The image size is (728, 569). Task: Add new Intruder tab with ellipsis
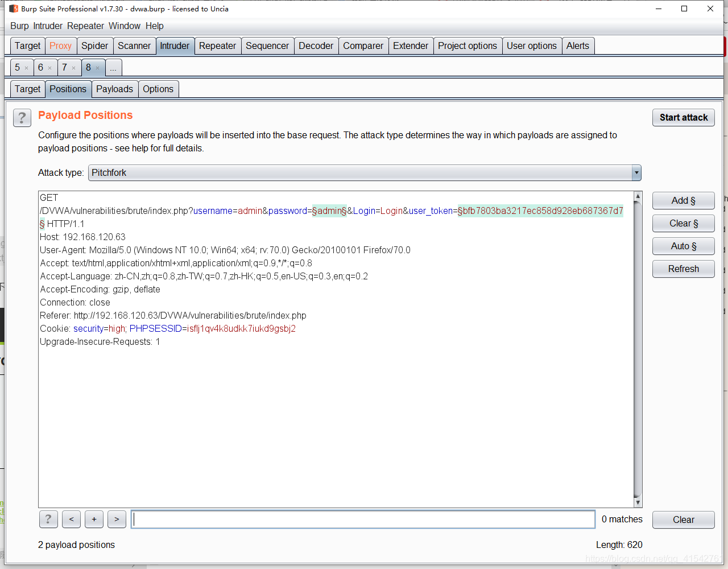click(113, 68)
